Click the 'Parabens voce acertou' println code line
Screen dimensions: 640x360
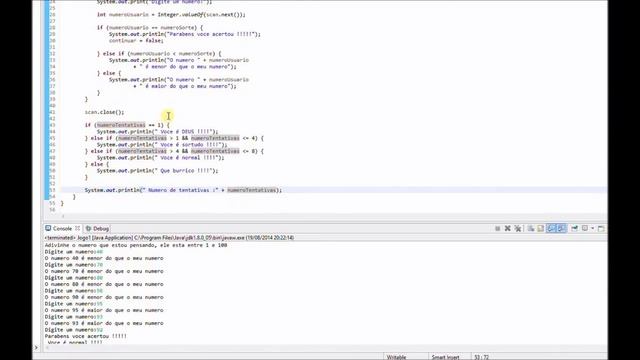pos(184,34)
